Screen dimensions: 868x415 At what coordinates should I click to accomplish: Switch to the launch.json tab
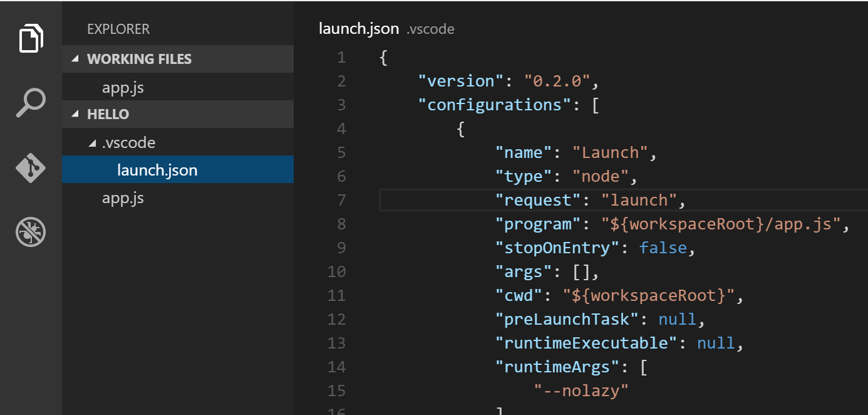pyautogui.click(x=359, y=28)
